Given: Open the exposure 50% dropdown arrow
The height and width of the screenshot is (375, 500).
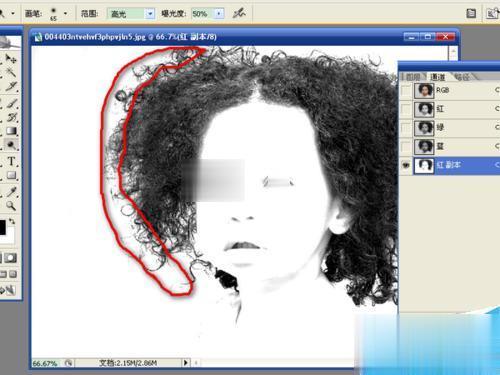Looking at the screenshot, I should 219,14.
